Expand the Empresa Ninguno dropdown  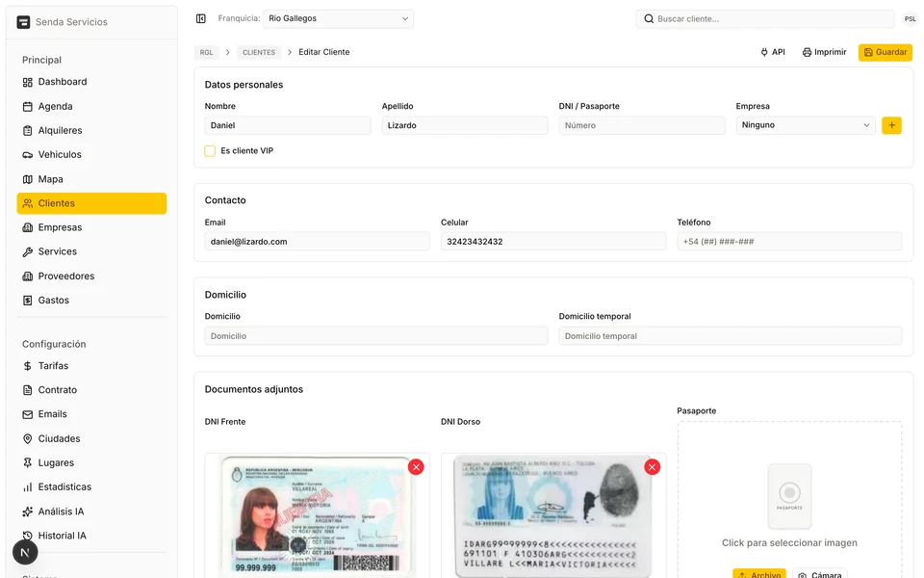pyautogui.click(x=806, y=125)
